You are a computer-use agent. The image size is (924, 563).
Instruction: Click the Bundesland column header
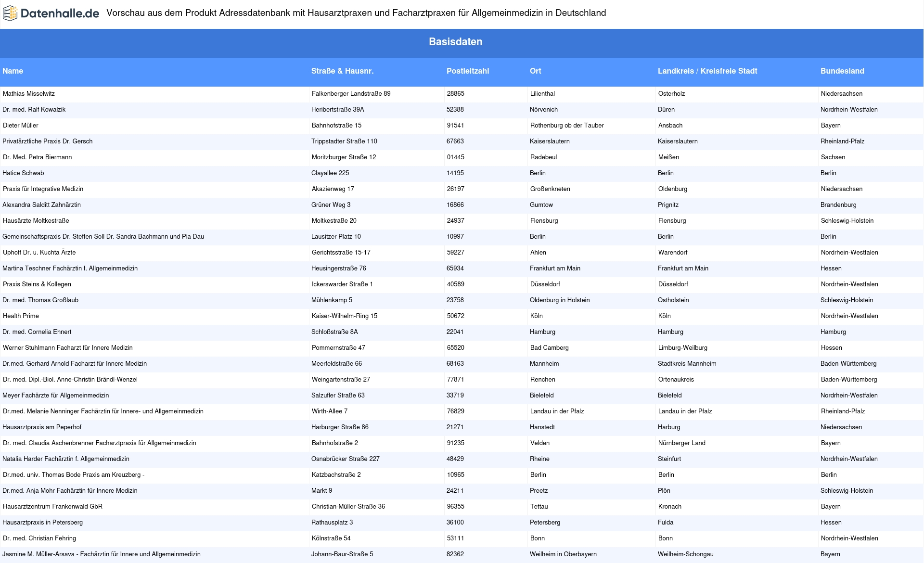842,71
